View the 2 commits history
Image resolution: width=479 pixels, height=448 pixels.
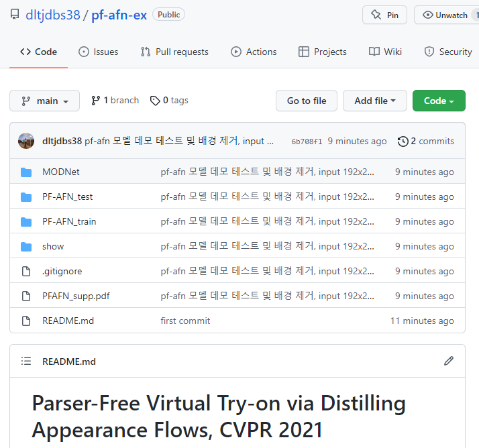(425, 141)
